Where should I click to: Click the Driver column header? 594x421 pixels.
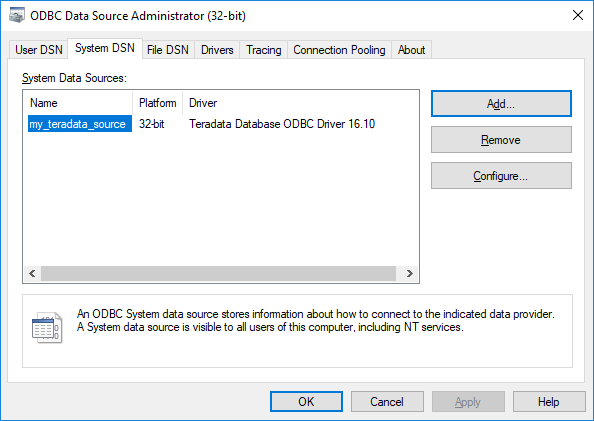point(203,103)
